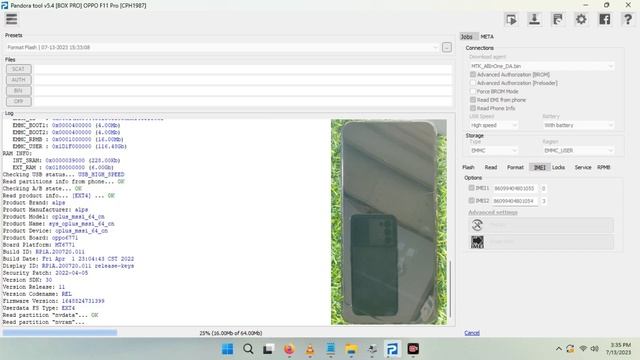
Task: Open the volume tray icon
Action: click(x=595, y=349)
